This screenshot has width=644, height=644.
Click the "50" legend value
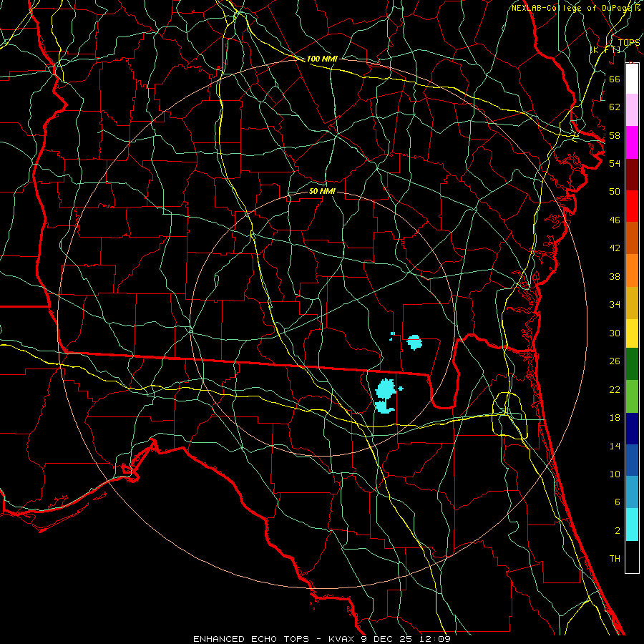click(615, 191)
